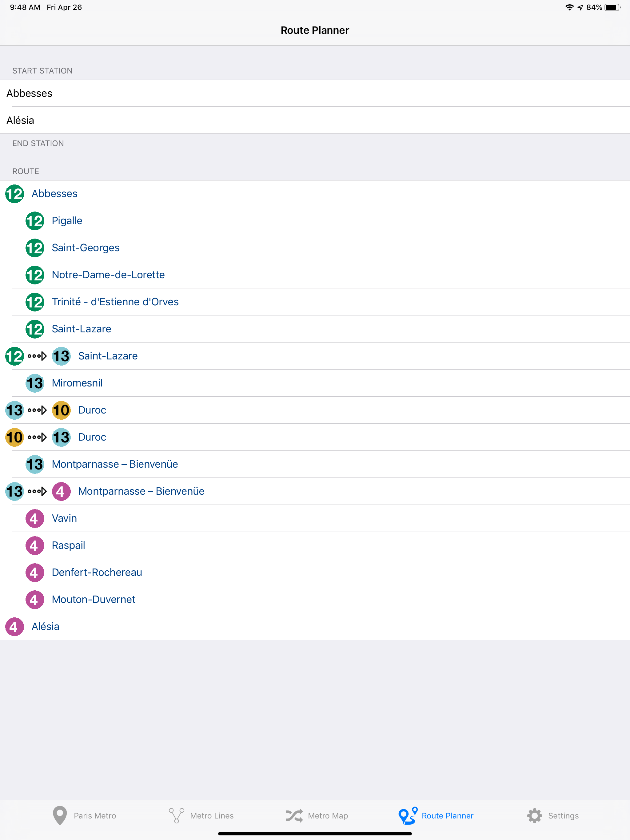Image resolution: width=630 pixels, height=840 pixels.
Task: Tap line 4 badge beside Alésia route stop
Action: pyautogui.click(x=14, y=627)
